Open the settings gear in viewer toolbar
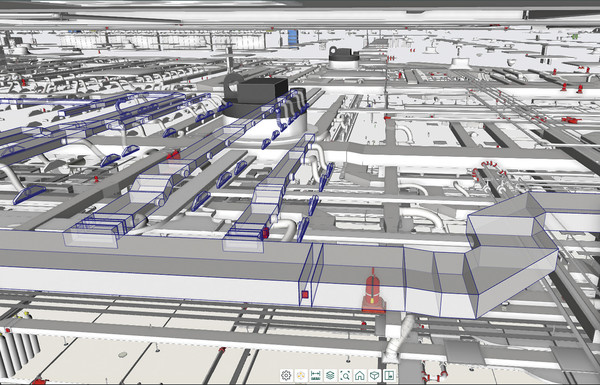Image resolution: width=600 pixels, height=385 pixels. (x=286, y=375)
